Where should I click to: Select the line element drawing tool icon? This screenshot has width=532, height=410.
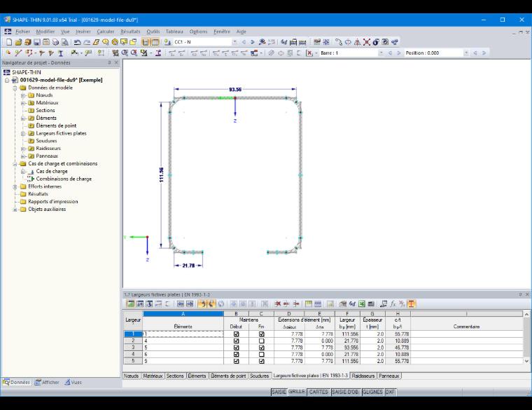[18, 53]
